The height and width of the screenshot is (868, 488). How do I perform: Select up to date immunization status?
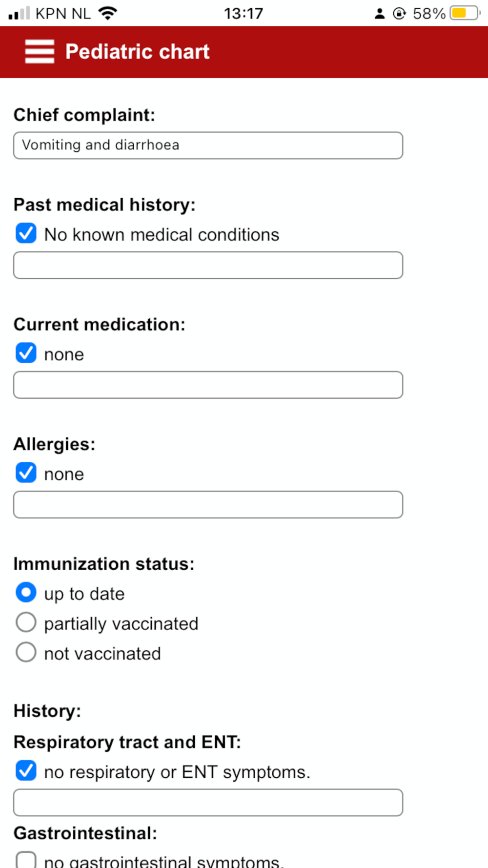point(26,593)
